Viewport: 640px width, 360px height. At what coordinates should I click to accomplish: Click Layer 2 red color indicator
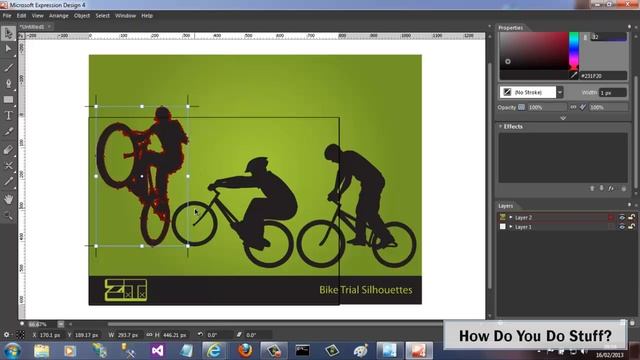click(x=611, y=218)
